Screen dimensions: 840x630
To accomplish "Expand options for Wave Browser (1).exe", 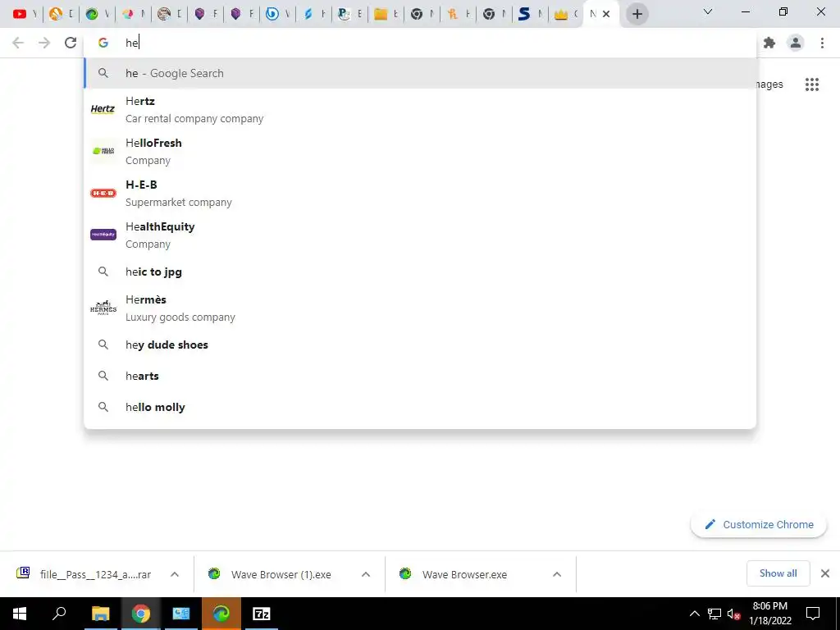I will (x=366, y=574).
